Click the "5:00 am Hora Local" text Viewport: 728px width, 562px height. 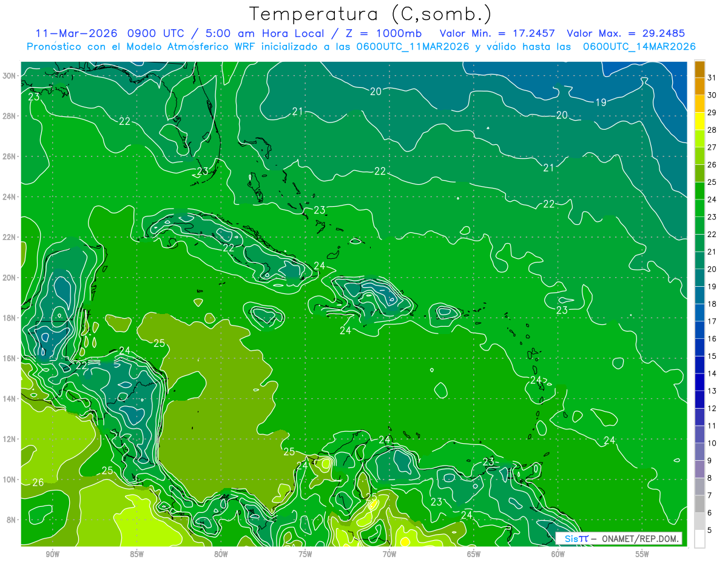point(265,33)
